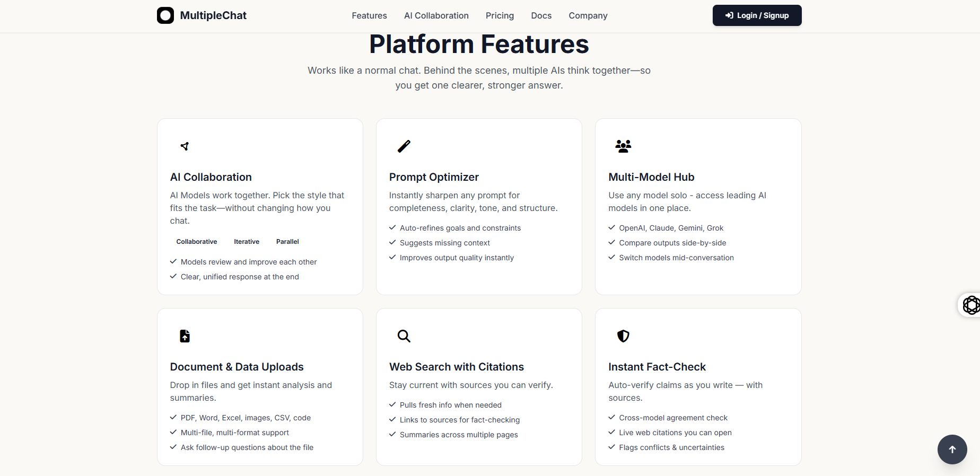This screenshot has height=476, width=980.
Task: Select the Collaborative style option
Action: click(x=197, y=242)
